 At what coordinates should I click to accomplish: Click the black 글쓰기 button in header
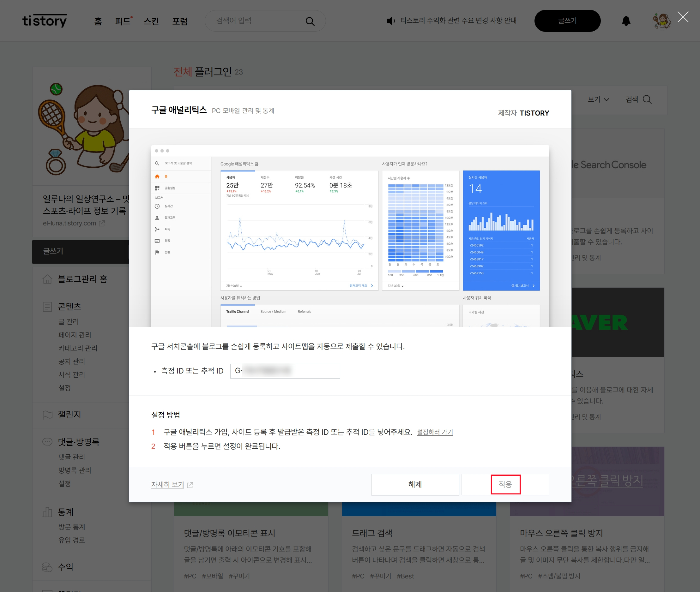(x=567, y=21)
